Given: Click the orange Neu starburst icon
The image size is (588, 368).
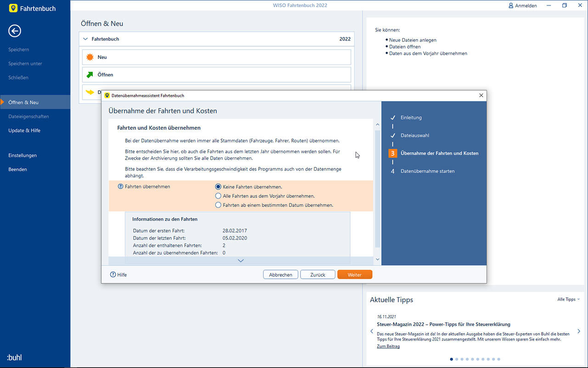Looking at the screenshot, I should tap(90, 57).
